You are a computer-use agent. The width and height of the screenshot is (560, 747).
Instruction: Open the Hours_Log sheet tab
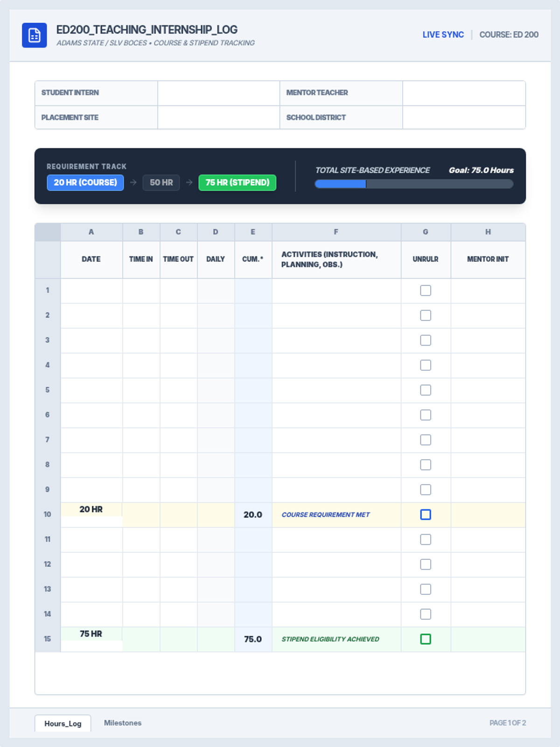pos(63,723)
